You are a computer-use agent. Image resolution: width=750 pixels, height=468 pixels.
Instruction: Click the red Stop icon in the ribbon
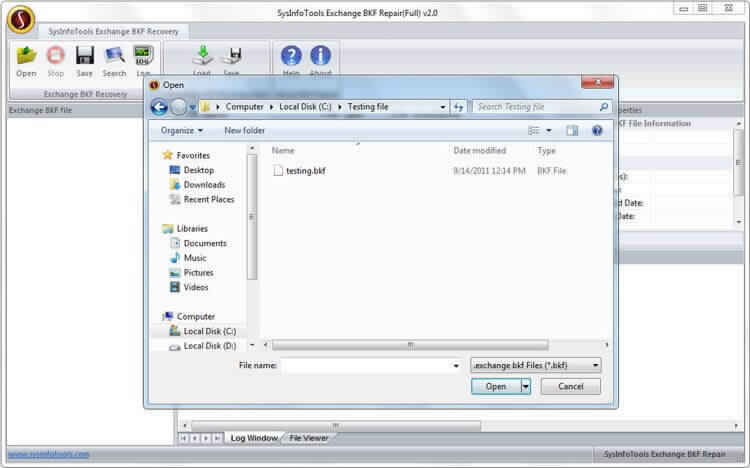pos(55,56)
